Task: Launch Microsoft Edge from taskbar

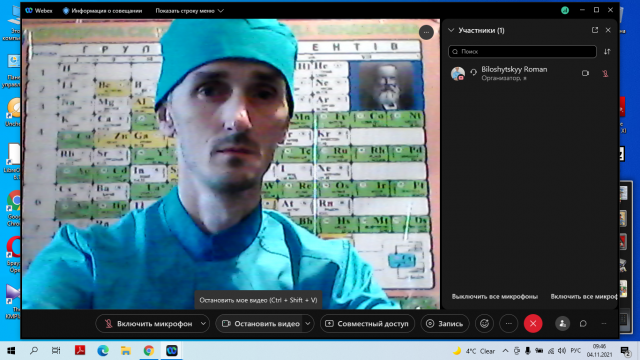Action: pos(103,351)
